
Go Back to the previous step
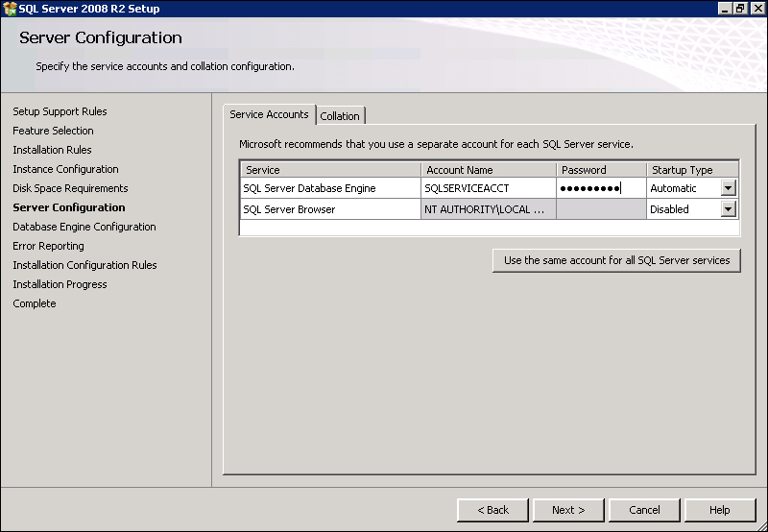tap(492, 510)
